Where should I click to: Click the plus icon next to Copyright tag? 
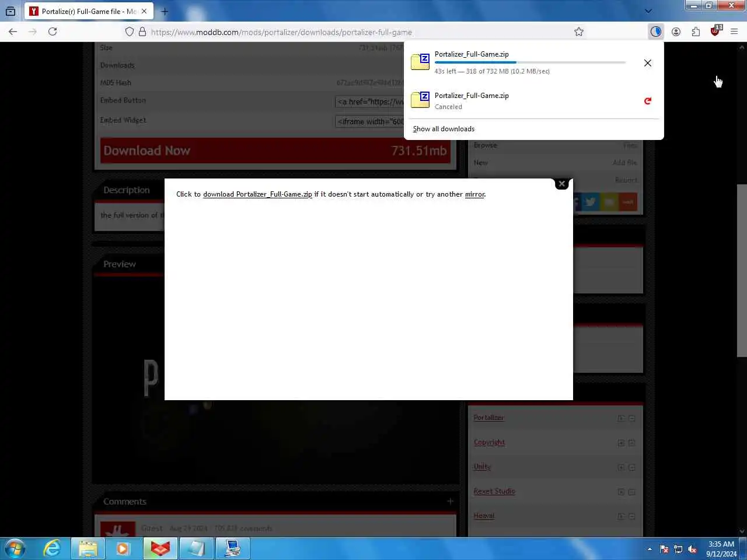pyautogui.click(x=621, y=443)
